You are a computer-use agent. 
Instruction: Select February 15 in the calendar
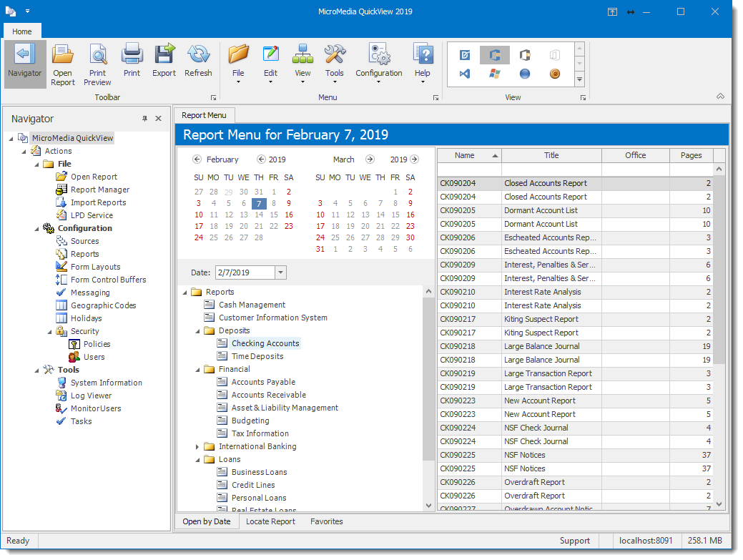[x=274, y=215]
